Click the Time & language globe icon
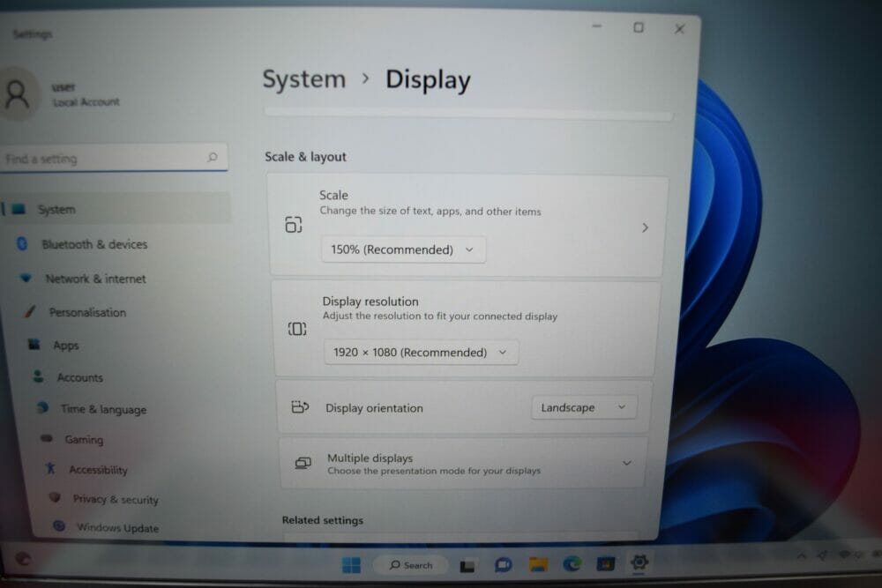This screenshot has width=882, height=588. pos(42,407)
